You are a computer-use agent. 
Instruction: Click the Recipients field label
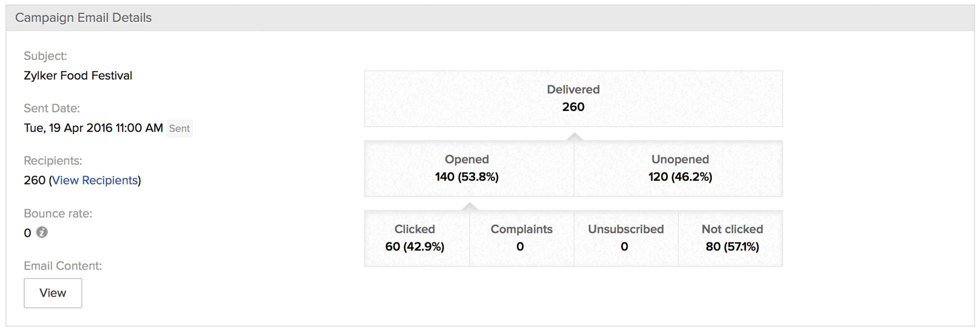click(53, 161)
